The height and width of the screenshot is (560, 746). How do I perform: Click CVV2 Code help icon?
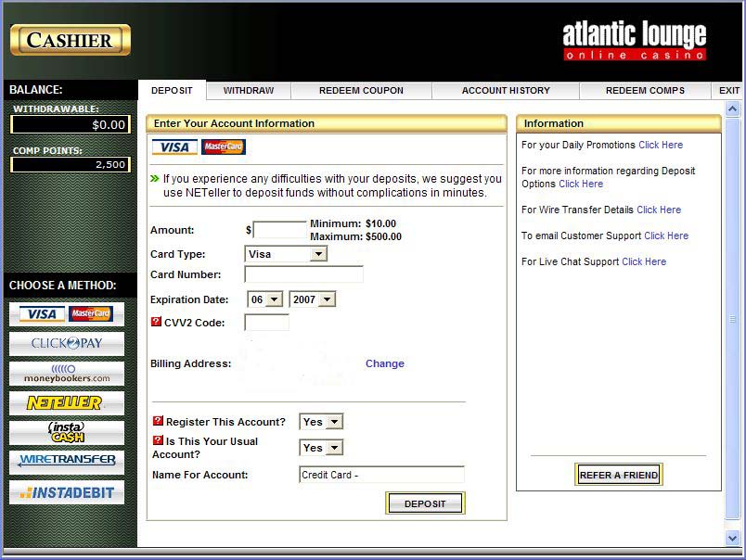tap(156, 322)
